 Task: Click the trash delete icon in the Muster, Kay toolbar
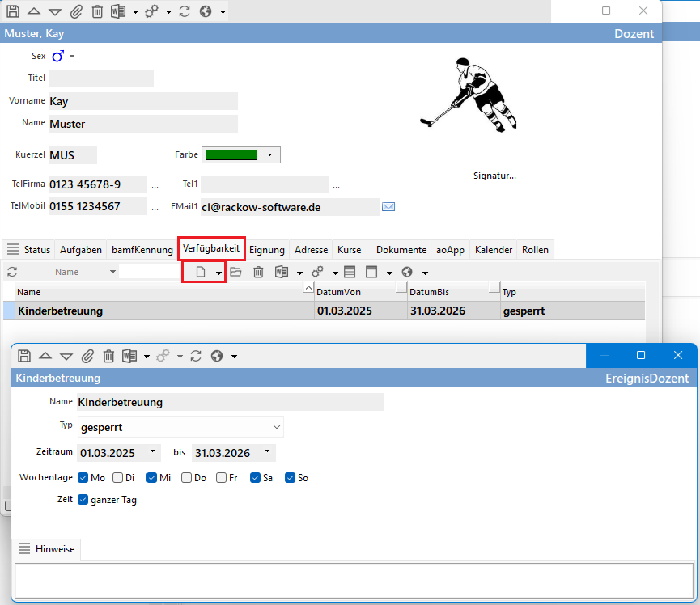click(97, 12)
